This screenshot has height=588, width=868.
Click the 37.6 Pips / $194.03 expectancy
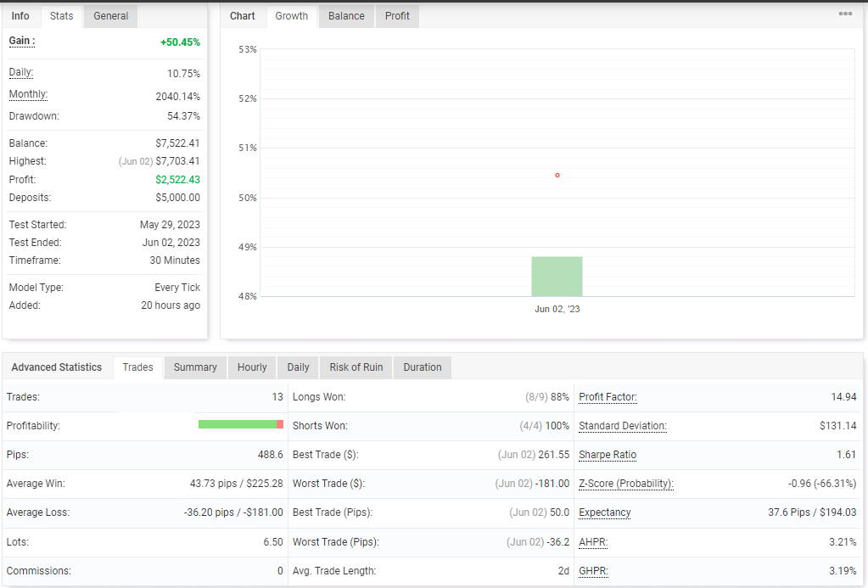[x=812, y=512]
